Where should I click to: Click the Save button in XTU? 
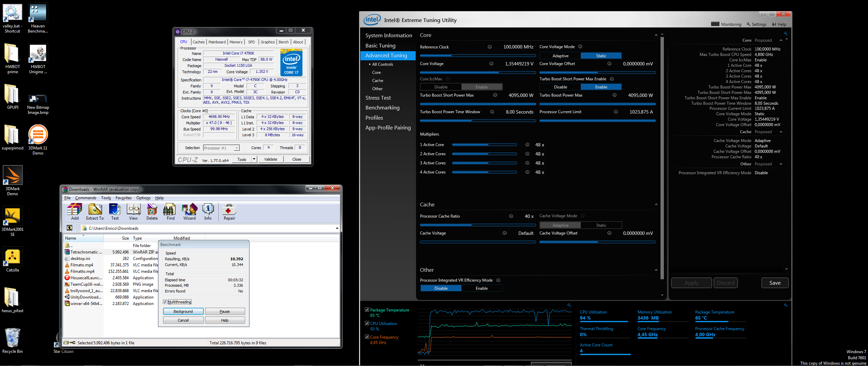(775, 283)
